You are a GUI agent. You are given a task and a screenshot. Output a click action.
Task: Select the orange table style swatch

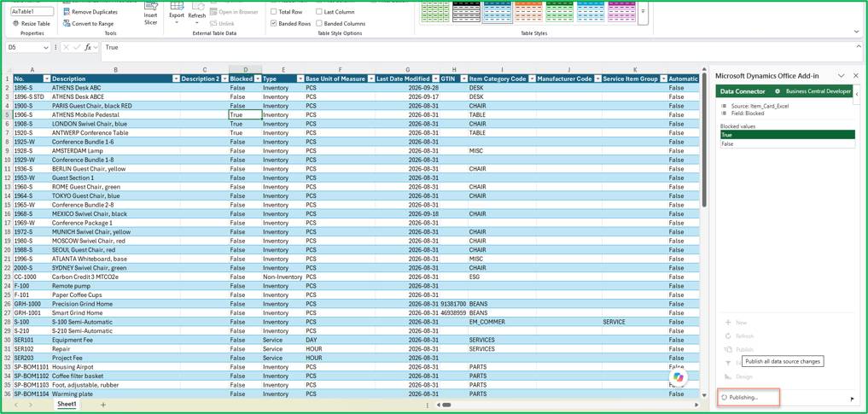click(528, 11)
